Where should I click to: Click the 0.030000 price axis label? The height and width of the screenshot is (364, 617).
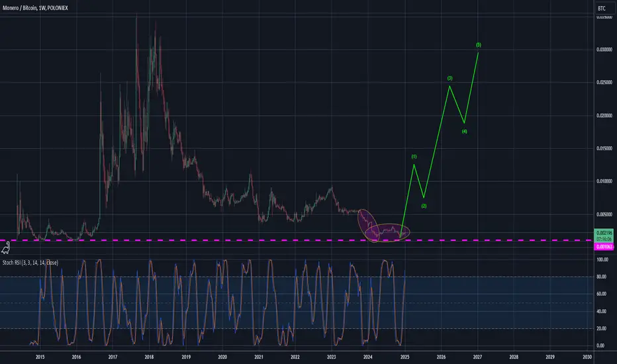604,50
